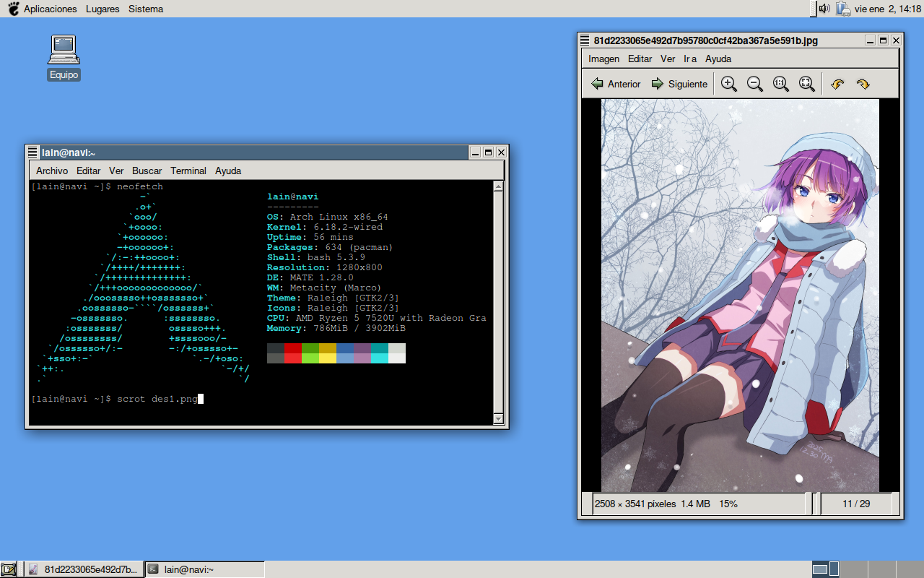
Task: Open the image viewer's Ir a menu
Action: point(690,59)
